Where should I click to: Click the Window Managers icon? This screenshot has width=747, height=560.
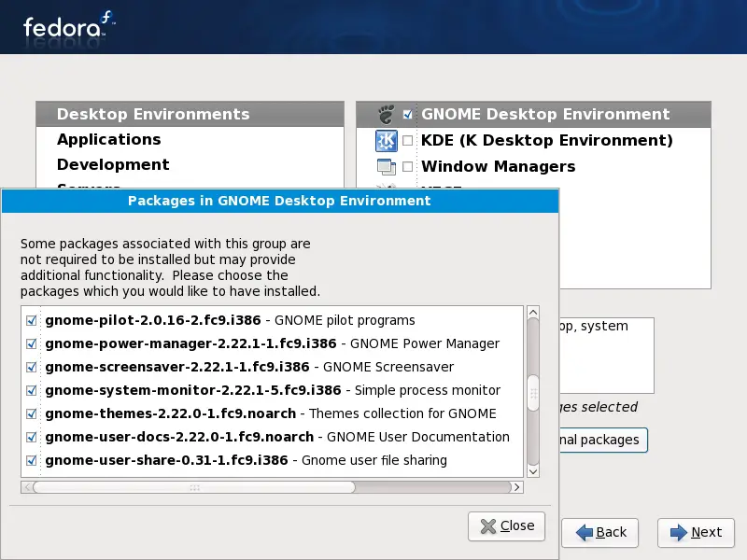[386, 167]
